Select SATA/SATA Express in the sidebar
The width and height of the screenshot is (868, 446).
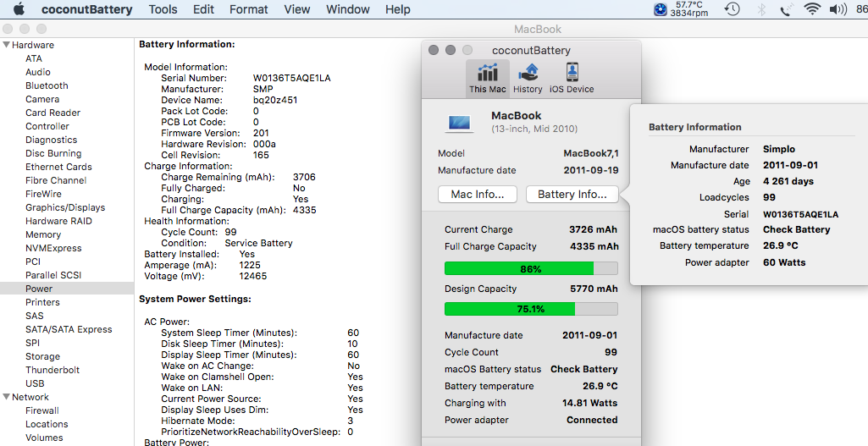pos(69,329)
